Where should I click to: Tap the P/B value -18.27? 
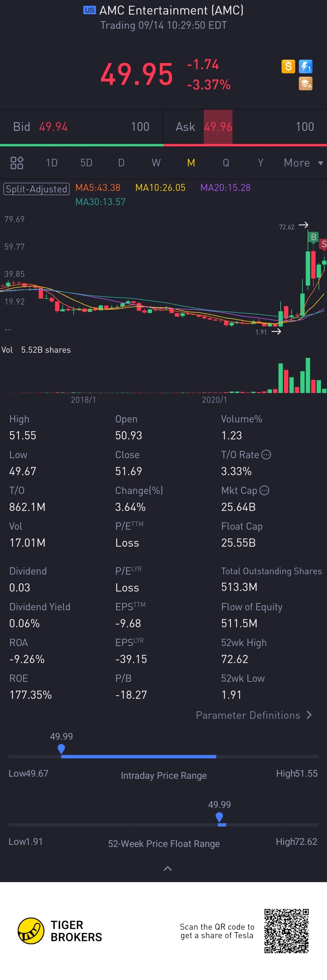click(131, 695)
